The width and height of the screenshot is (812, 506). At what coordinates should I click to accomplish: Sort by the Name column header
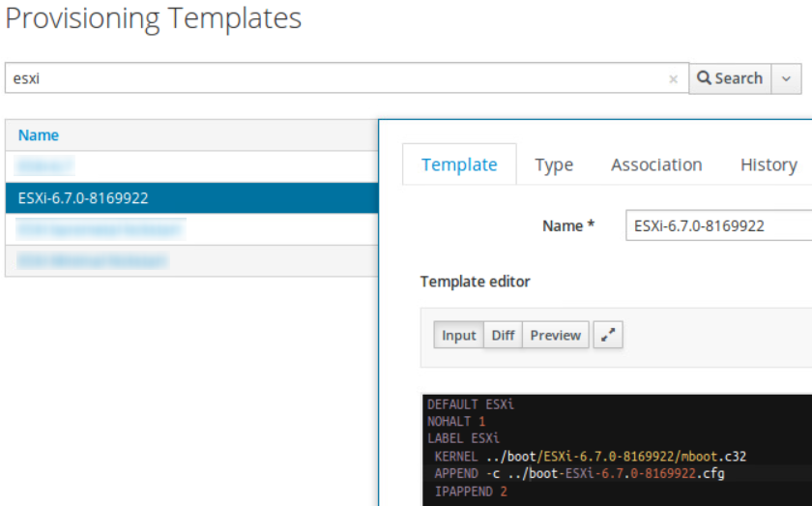point(39,134)
